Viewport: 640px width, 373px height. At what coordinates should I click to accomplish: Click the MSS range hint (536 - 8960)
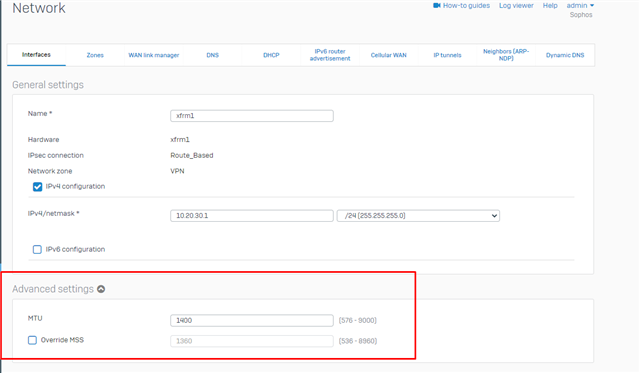[358, 341]
